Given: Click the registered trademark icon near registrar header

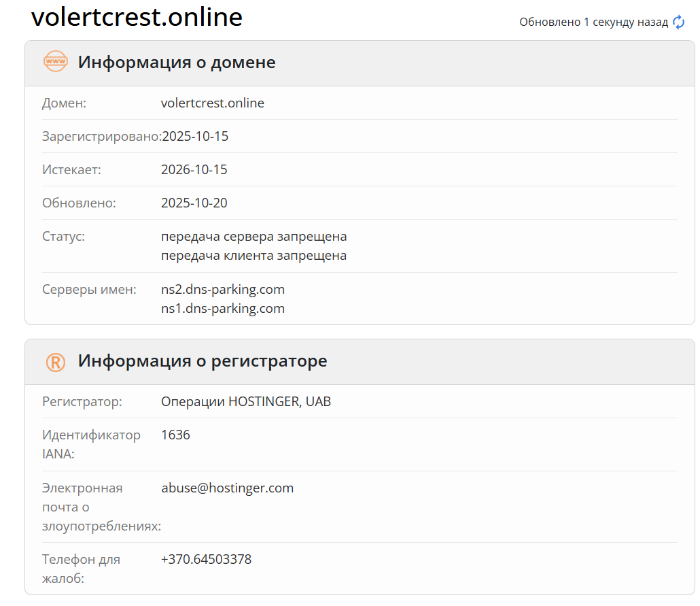Looking at the screenshot, I should (x=56, y=361).
